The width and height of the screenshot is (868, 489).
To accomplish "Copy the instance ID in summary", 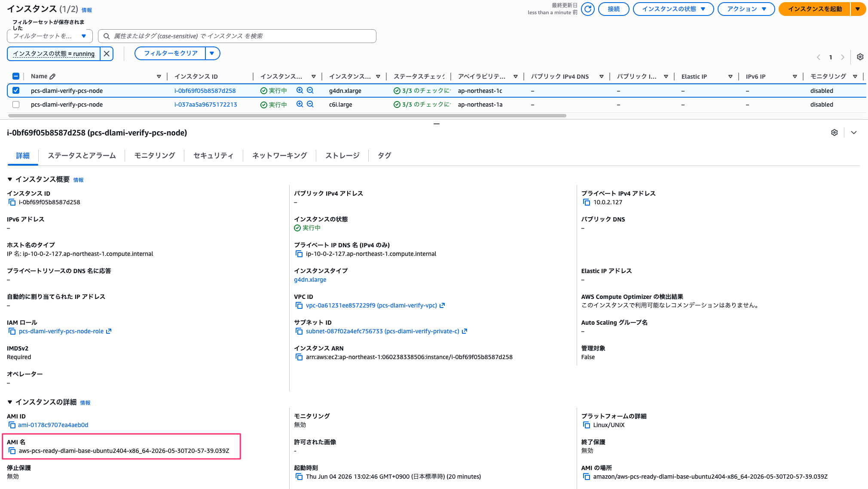I will pos(12,202).
